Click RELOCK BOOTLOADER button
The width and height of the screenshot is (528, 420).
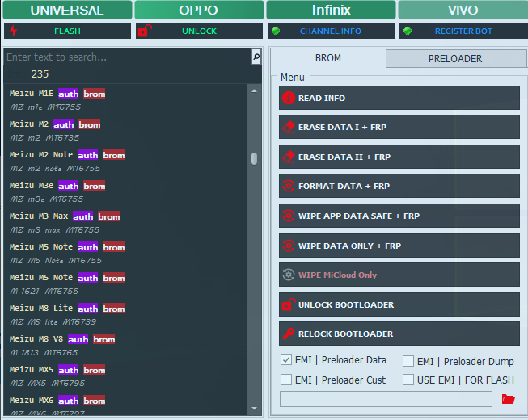[399, 334]
